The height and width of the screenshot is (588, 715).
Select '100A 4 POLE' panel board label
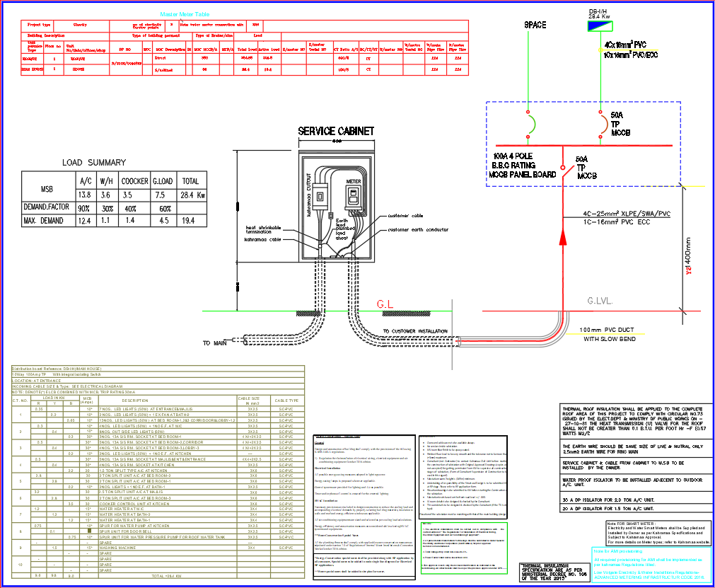[x=513, y=156]
